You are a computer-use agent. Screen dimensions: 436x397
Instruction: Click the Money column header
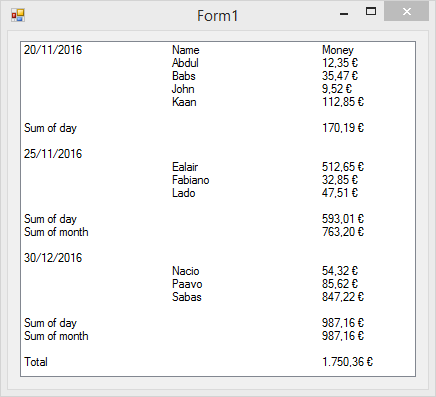tap(338, 50)
